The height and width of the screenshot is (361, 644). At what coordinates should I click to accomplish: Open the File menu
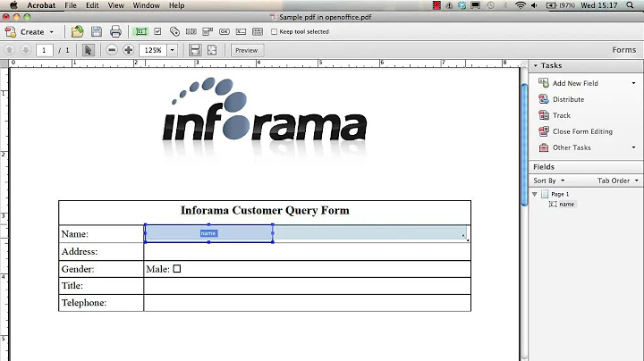coord(71,5)
